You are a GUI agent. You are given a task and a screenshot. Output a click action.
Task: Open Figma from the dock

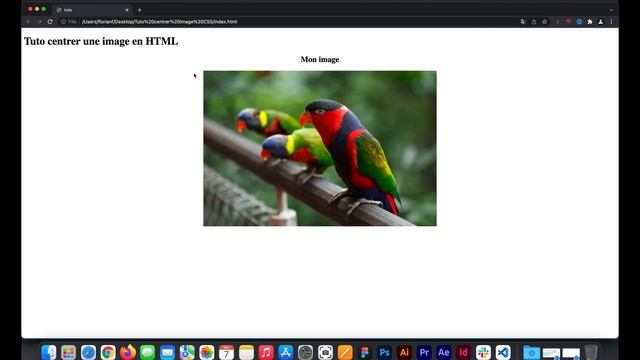364,352
